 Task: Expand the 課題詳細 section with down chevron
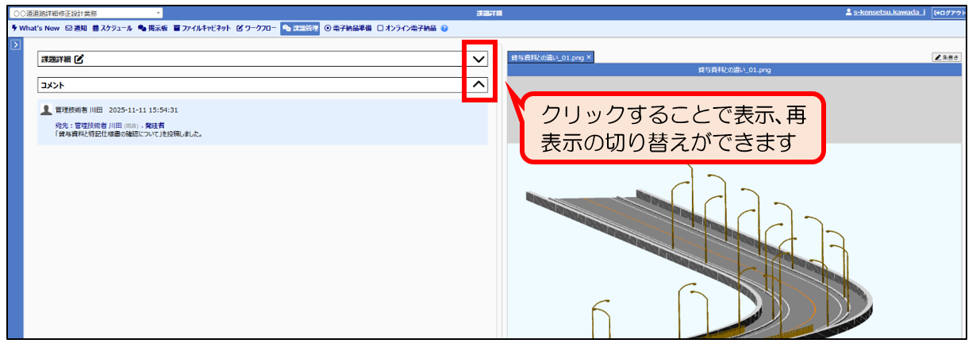coord(478,59)
